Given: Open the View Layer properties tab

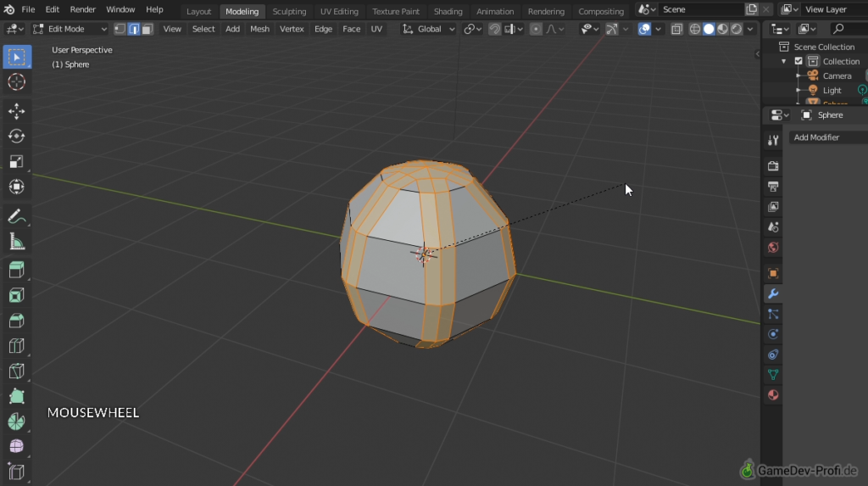Looking at the screenshot, I should [773, 207].
